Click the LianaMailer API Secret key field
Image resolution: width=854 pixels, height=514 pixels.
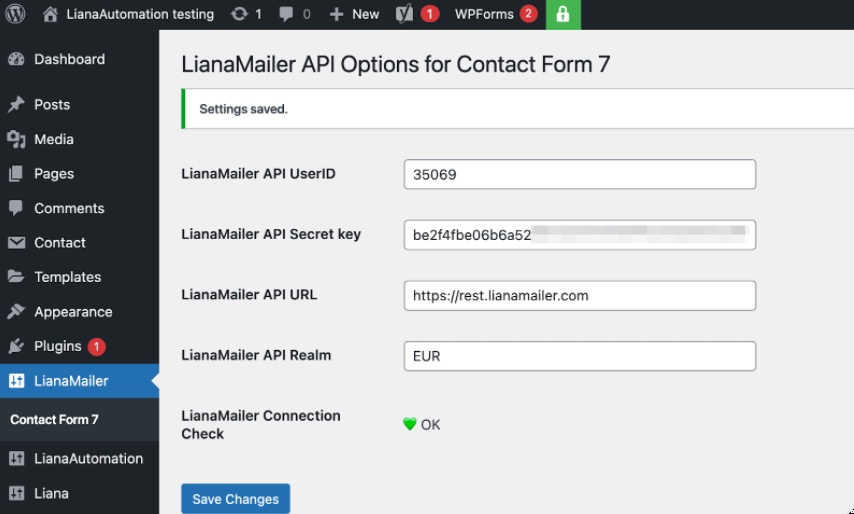(x=580, y=235)
